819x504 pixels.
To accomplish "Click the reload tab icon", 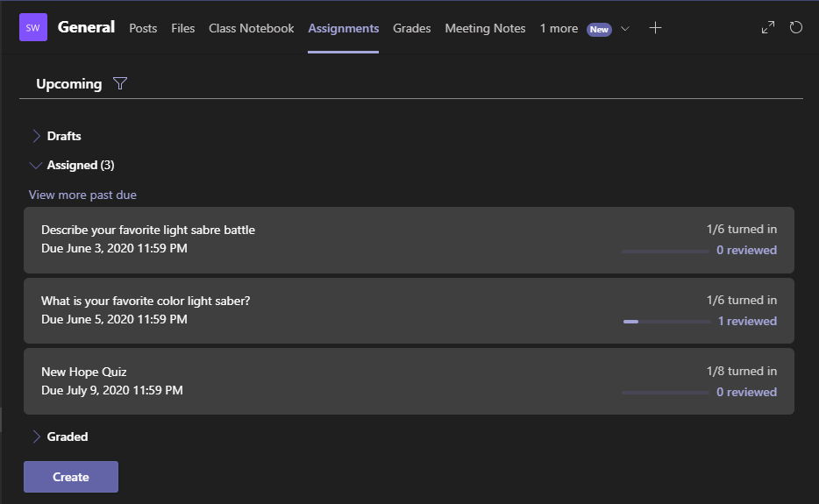I will [796, 28].
